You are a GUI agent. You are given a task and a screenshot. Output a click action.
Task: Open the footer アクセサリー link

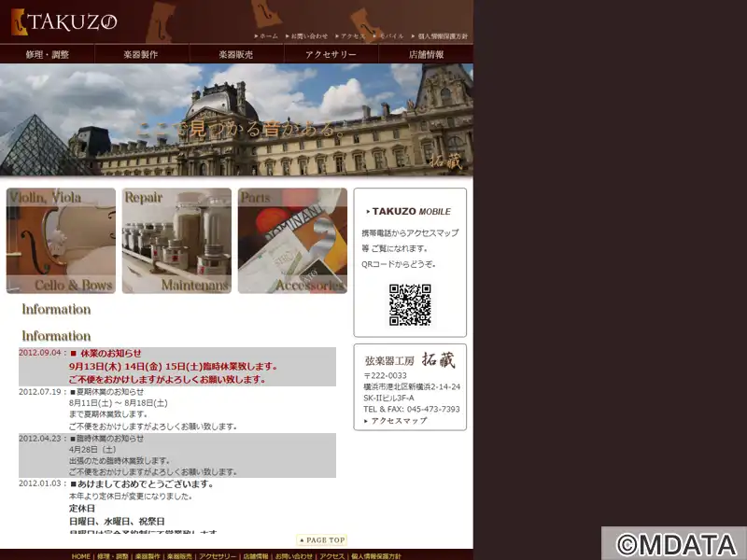218,556
